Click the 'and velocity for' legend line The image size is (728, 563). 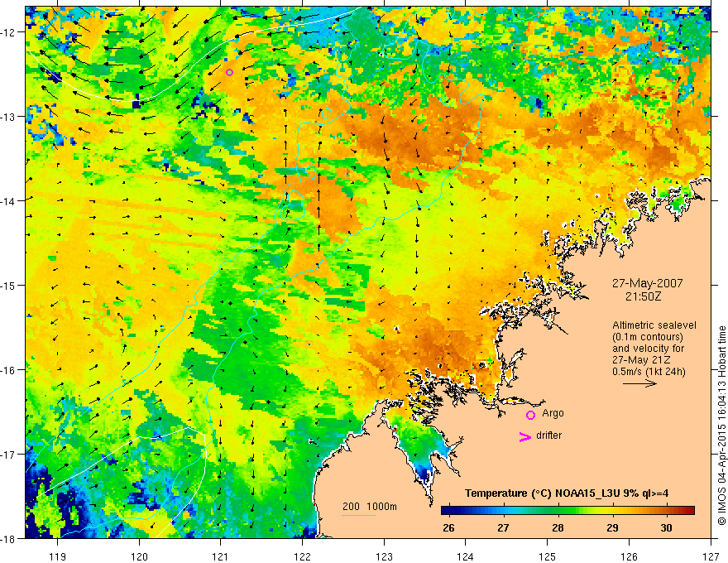(648, 349)
